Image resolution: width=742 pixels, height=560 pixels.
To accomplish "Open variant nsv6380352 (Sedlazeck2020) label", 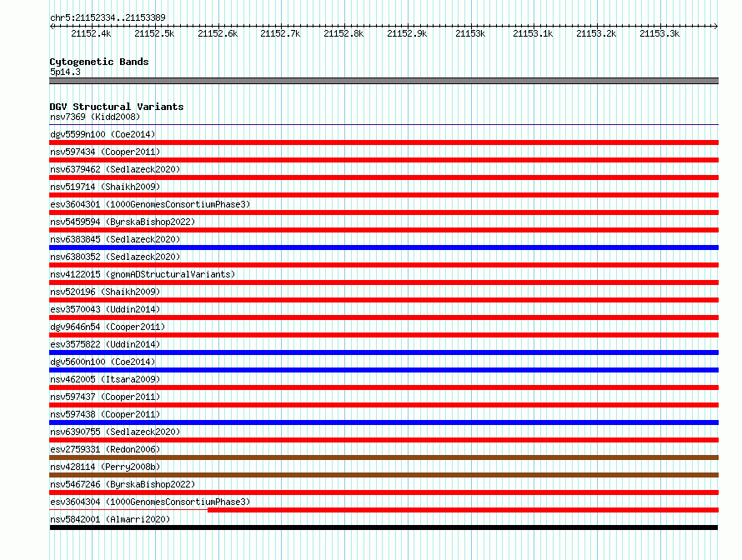I will coord(115,257).
